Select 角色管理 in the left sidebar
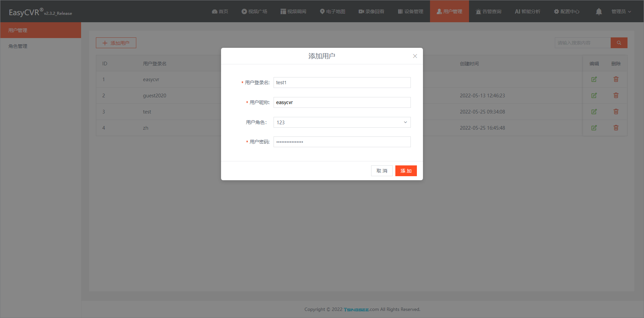The image size is (644, 318). point(18,46)
